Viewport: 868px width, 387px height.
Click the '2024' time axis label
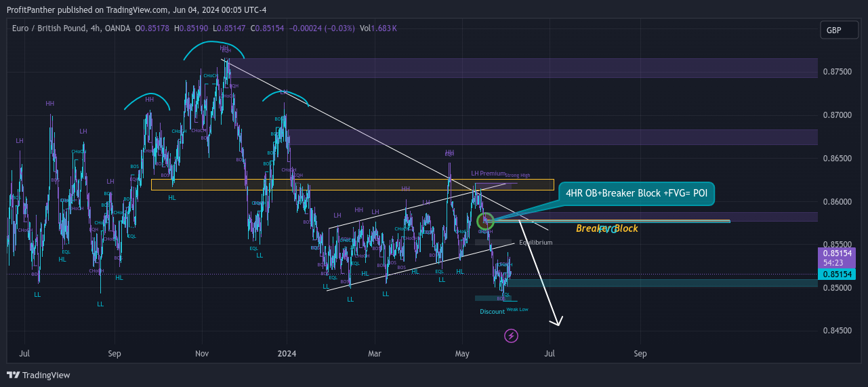coord(287,354)
